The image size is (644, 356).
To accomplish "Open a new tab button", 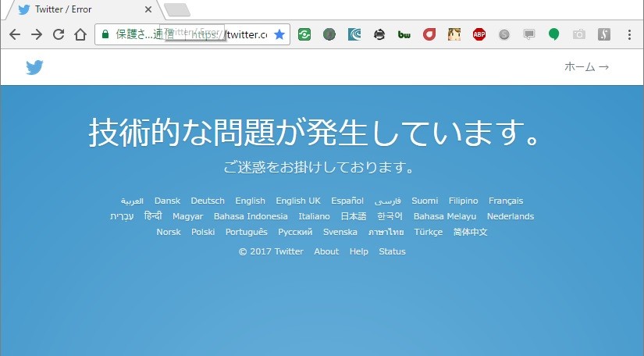I will point(177,10).
